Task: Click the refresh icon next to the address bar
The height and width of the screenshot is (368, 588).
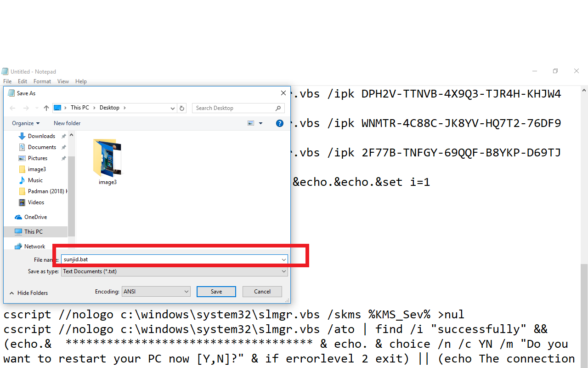Action: pos(181,108)
